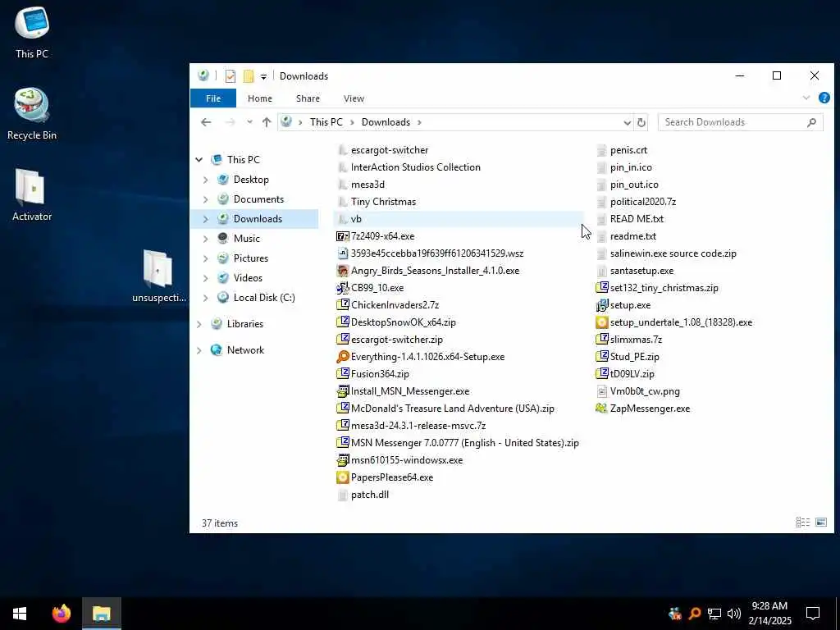Open the recent locations dropdown arrow
The image size is (840, 630).
pos(249,122)
